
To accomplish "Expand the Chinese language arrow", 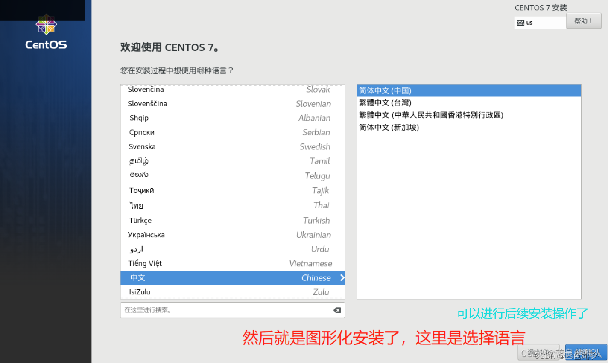I will click(x=342, y=278).
